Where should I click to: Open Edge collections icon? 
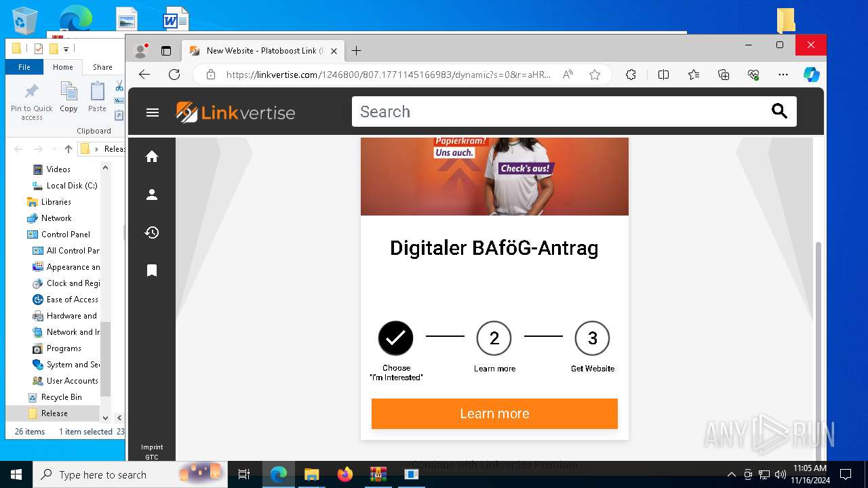(x=724, y=75)
